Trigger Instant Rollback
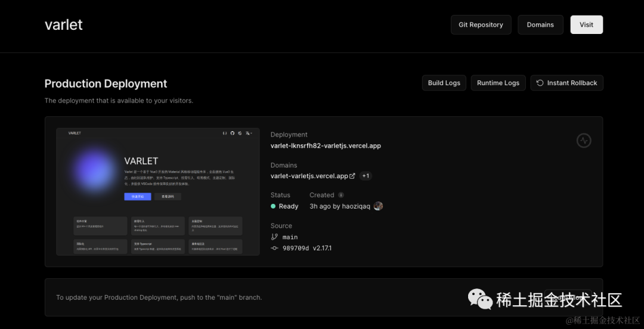 (x=567, y=83)
